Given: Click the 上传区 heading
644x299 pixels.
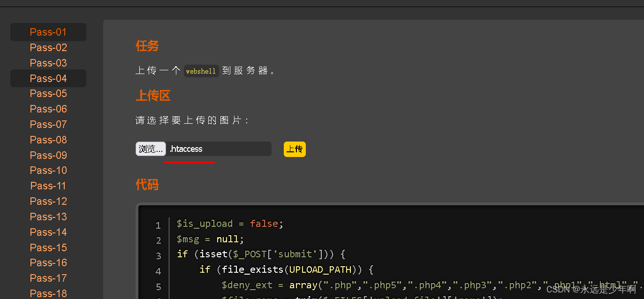Looking at the screenshot, I should pyautogui.click(x=153, y=96).
